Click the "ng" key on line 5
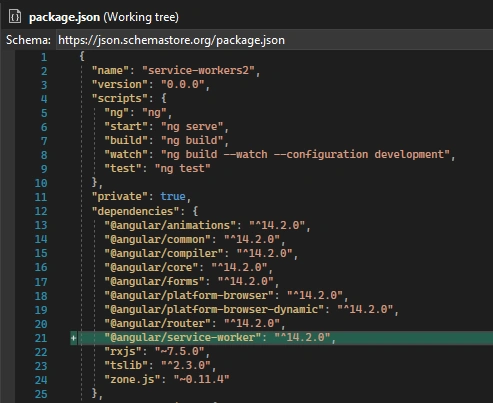 117,112
